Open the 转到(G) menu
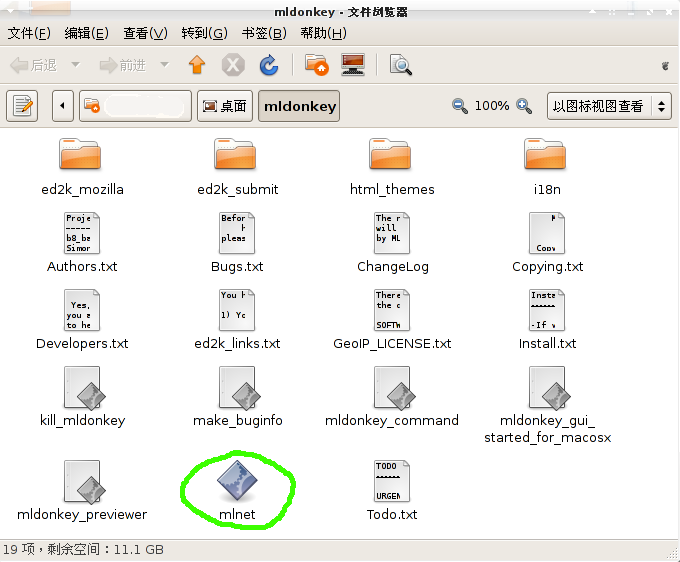The height and width of the screenshot is (562, 680). pyautogui.click(x=204, y=33)
